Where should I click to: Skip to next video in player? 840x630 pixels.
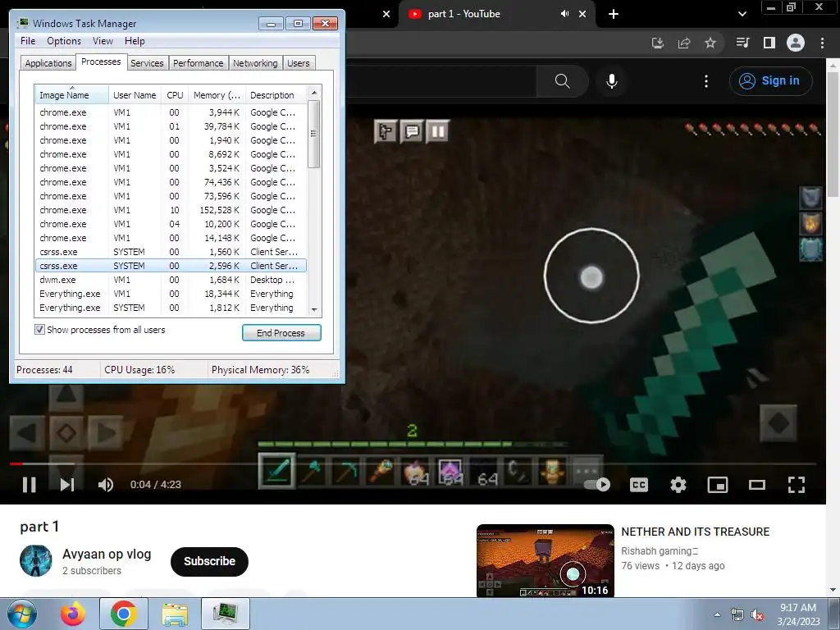[x=67, y=484]
